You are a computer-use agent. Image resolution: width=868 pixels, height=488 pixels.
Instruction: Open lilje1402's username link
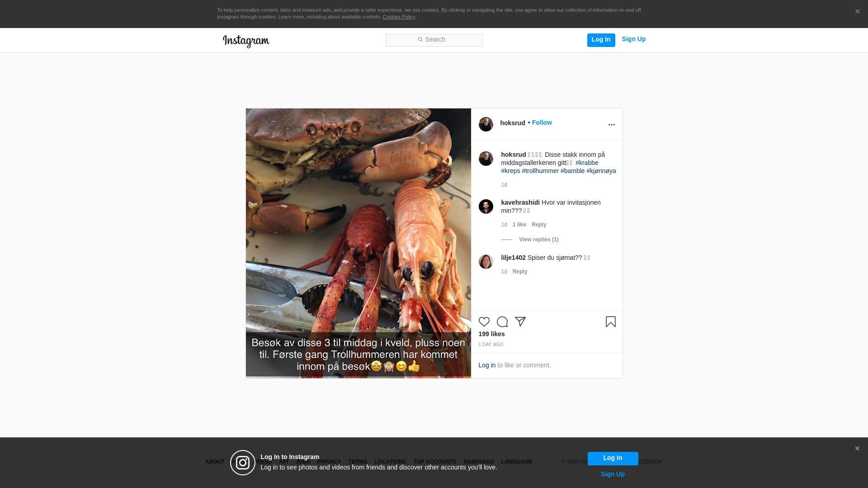pos(513,258)
